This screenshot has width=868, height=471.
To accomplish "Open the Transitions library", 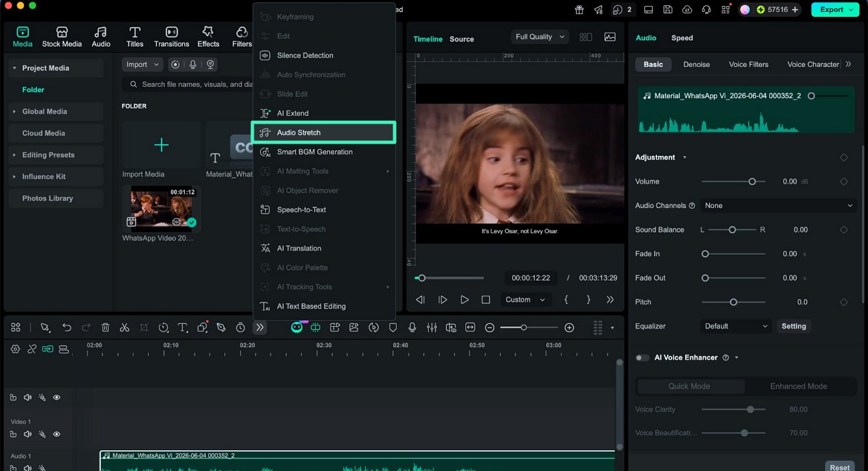I will pyautogui.click(x=172, y=37).
